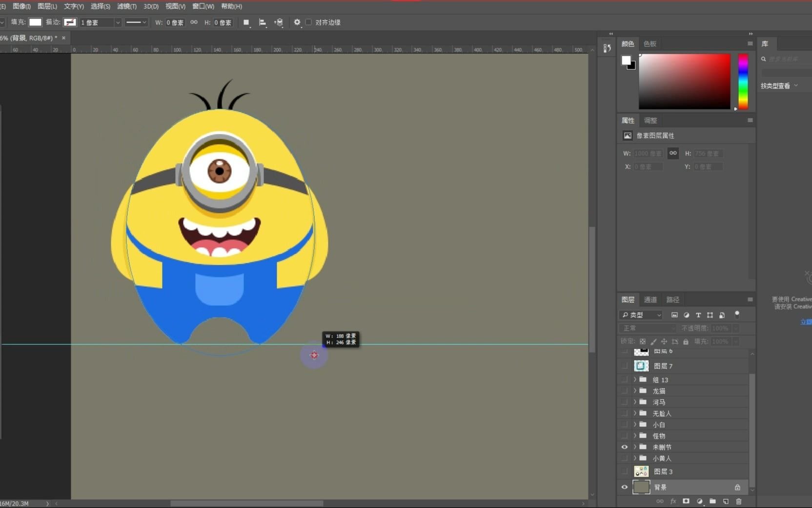This screenshot has height=508, width=812.
Task: Switch to 调整 tab
Action: 650,120
